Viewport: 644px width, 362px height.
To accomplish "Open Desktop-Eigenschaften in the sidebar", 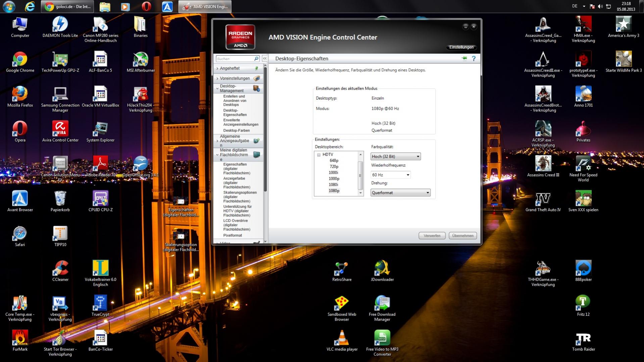I will click(235, 112).
